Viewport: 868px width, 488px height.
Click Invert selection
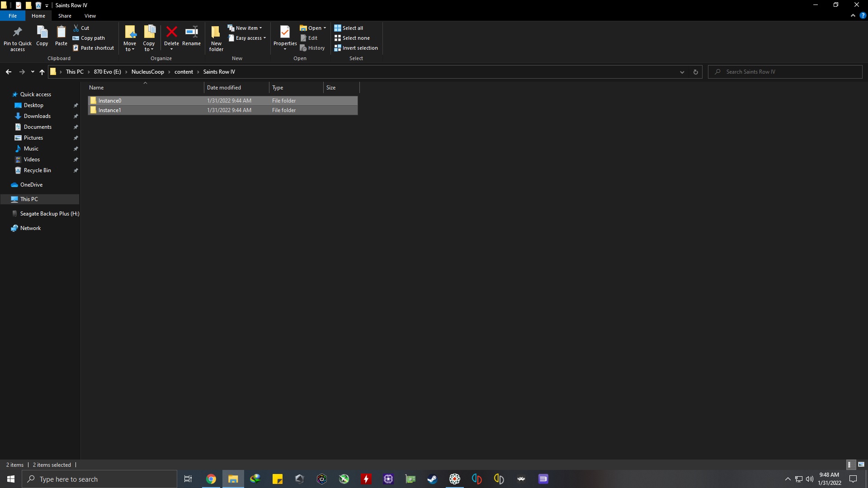[356, 48]
